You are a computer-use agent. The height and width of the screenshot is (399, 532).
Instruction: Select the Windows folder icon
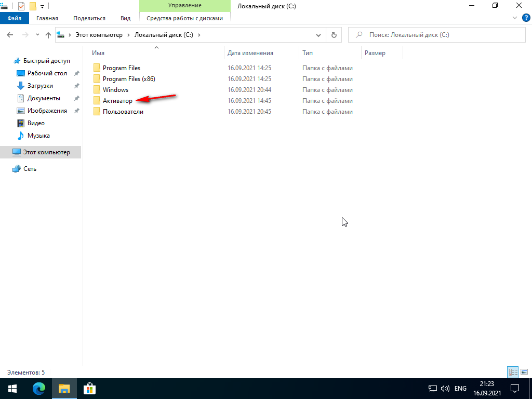point(97,89)
